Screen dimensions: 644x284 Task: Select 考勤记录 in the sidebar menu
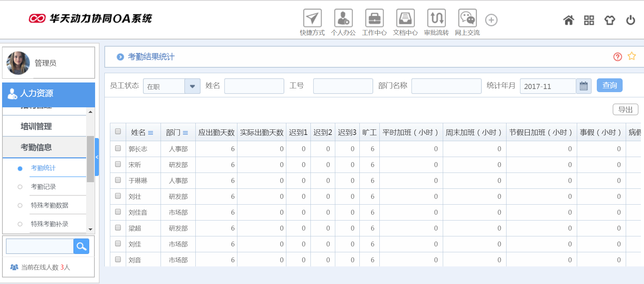click(43, 187)
